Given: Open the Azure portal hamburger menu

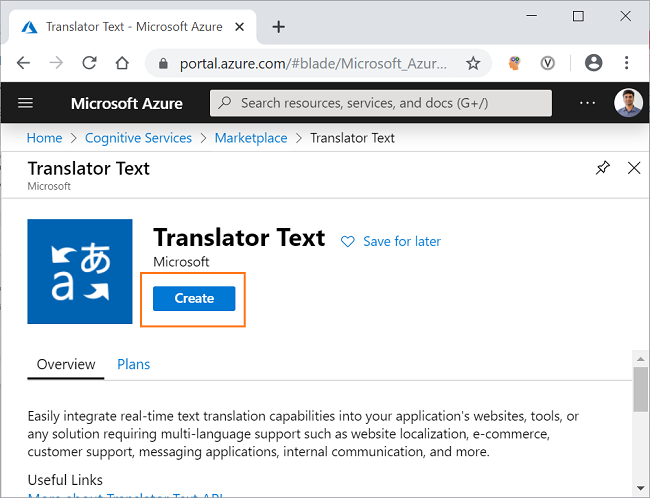Looking at the screenshot, I should click(25, 103).
